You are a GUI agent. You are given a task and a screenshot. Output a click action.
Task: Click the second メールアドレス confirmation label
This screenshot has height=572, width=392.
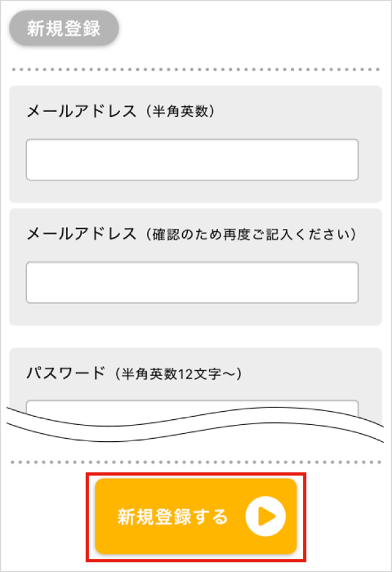point(81,234)
